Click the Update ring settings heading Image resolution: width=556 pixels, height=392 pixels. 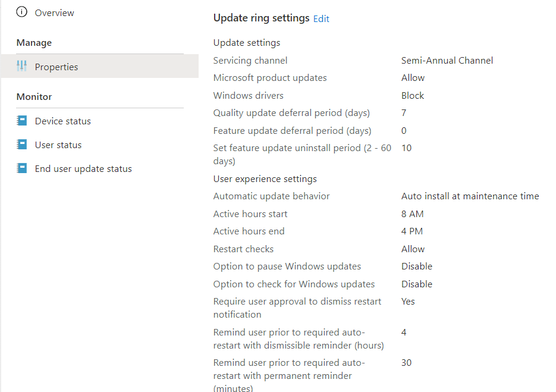261,18
